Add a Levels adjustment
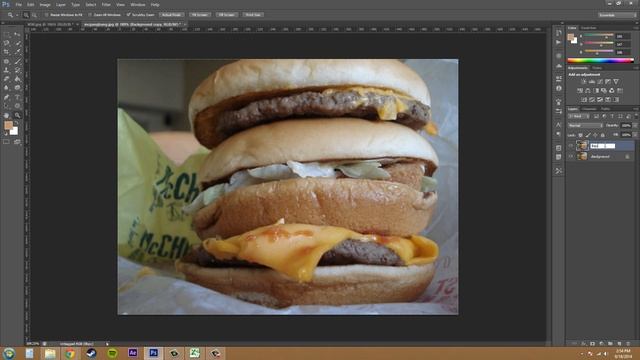The height and width of the screenshot is (360, 640). (x=592, y=82)
